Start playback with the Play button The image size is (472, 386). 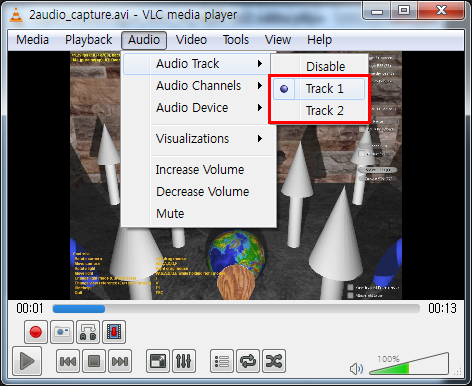(x=27, y=361)
